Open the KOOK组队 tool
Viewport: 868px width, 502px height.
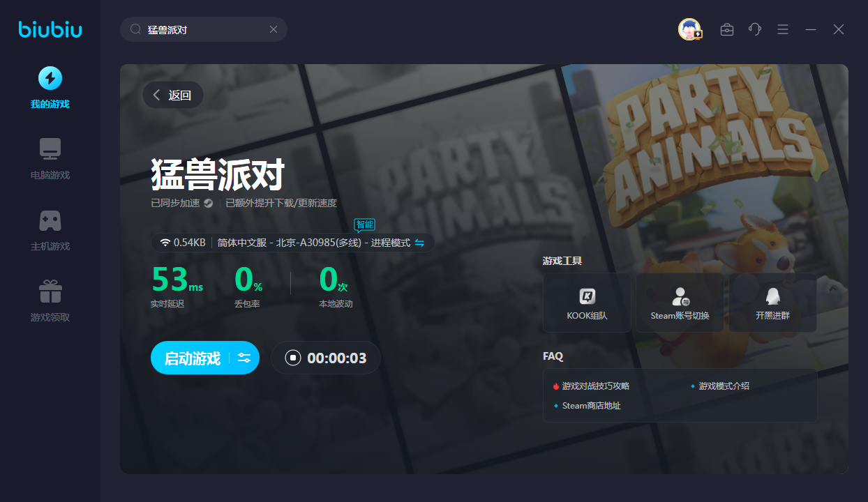pos(587,303)
